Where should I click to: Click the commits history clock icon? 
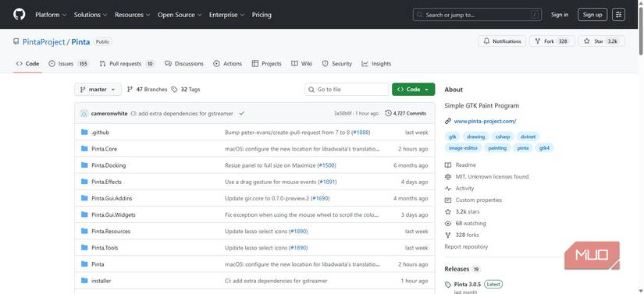(388, 113)
